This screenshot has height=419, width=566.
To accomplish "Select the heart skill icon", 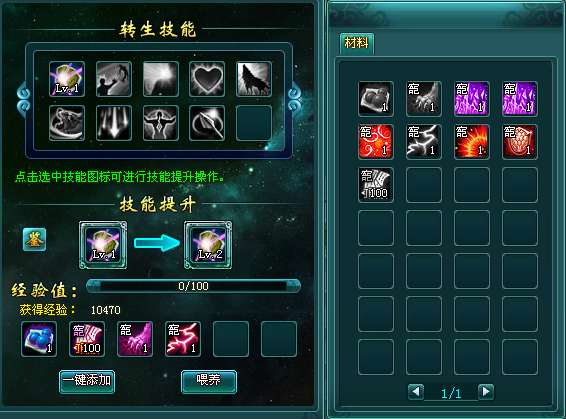I will coord(207,79).
